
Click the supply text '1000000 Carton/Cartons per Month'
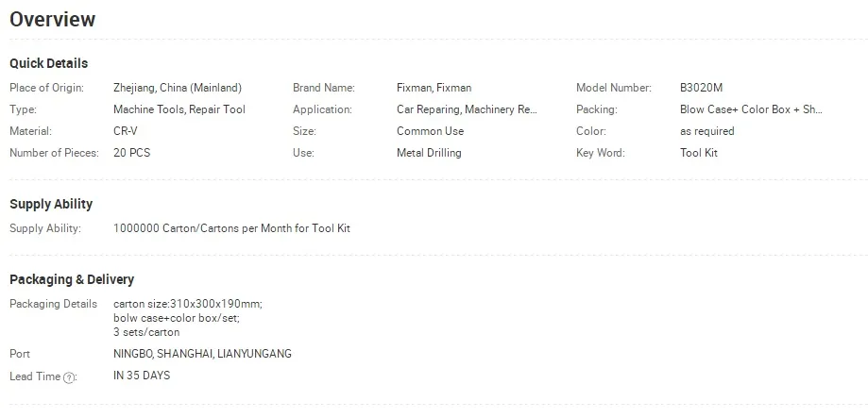203,228
